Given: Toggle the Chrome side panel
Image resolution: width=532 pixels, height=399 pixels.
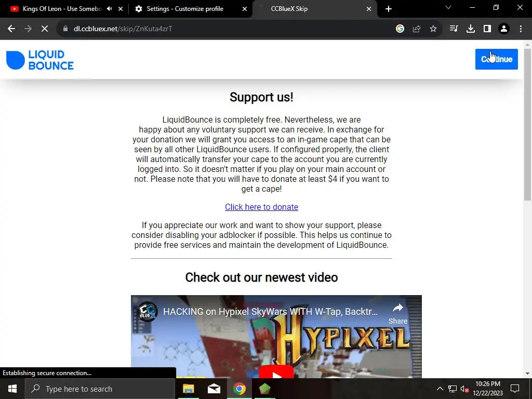Looking at the screenshot, I should 487,29.
